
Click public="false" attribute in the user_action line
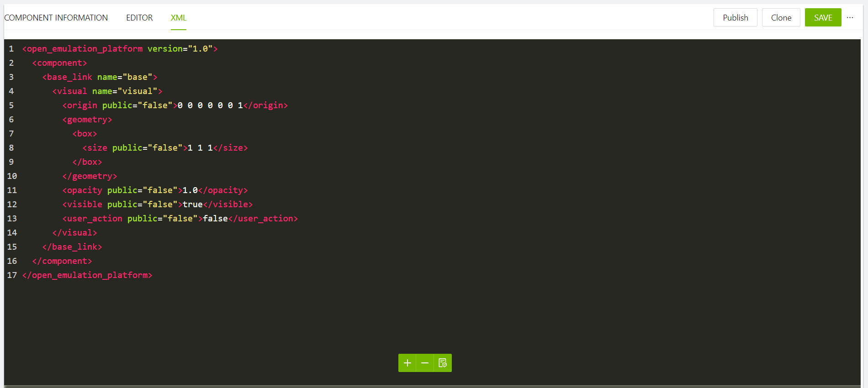pyautogui.click(x=162, y=218)
